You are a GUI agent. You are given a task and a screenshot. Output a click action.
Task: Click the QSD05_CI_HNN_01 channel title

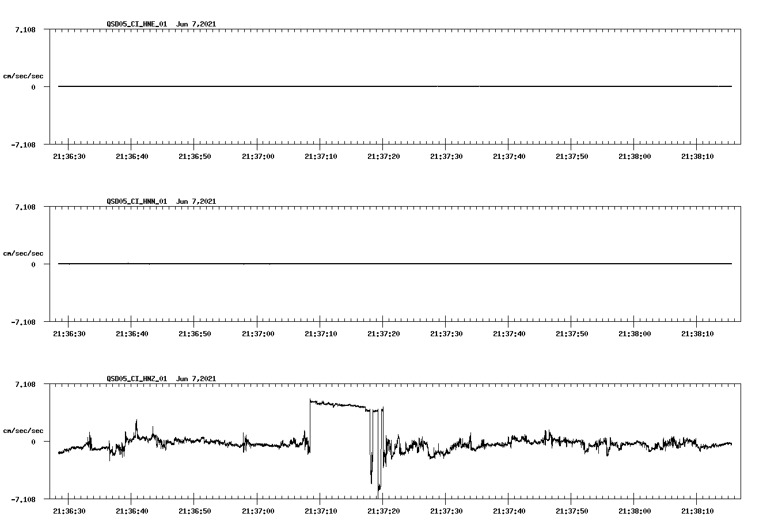[x=137, y=202]
